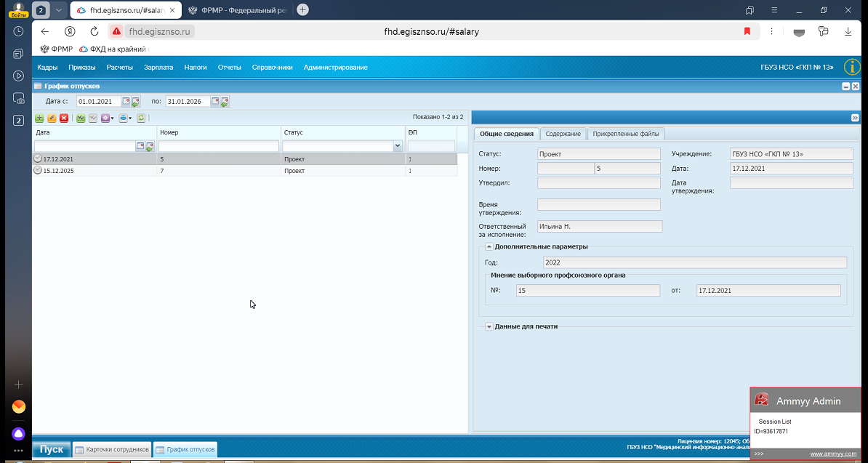This screenshot has width=868, height=463.
Task: Open the Статус column filter dropdown
Action: tap(398, 146)
